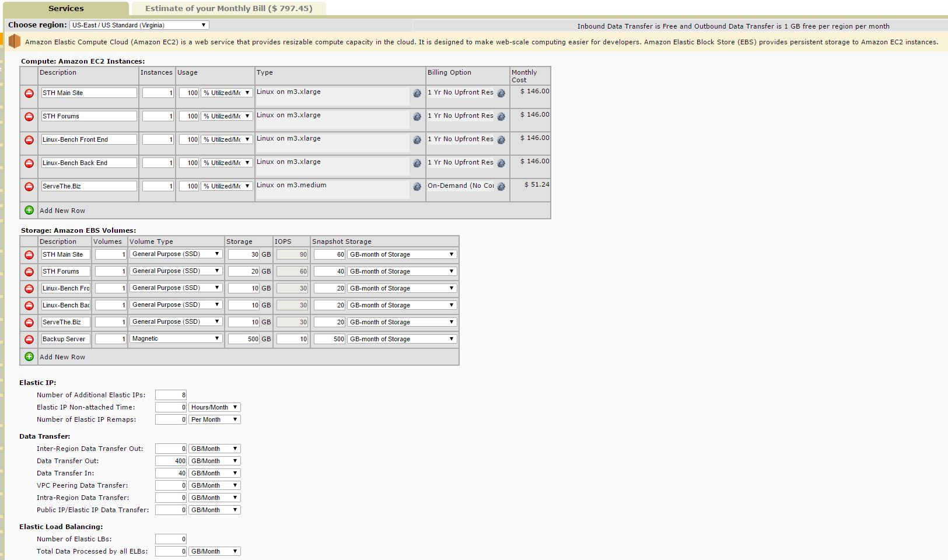Click the Amazon EC2 orange box icon
The height and width of the screenshot is (560, 948).
(14, 41)
